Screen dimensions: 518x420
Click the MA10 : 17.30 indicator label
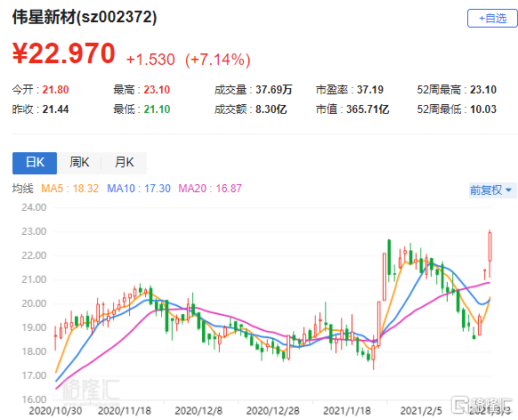click(139, 189)
